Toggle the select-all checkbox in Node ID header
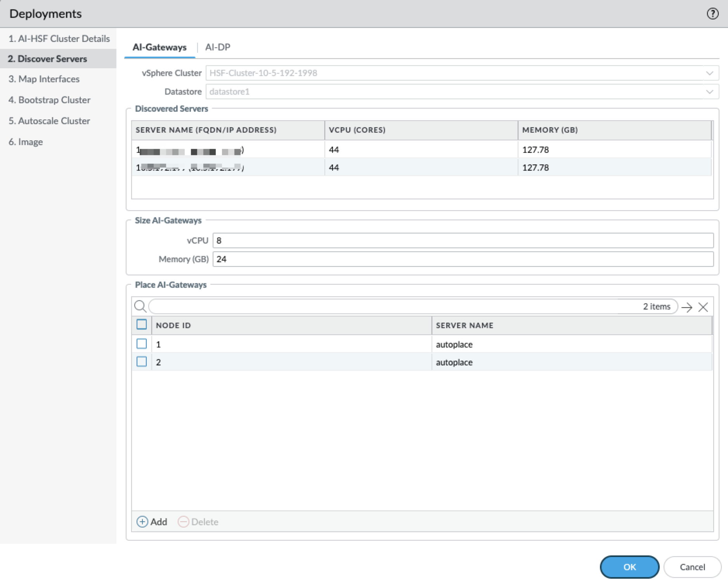This screenshot has width=728, height=588. click(x=142, y=324)
